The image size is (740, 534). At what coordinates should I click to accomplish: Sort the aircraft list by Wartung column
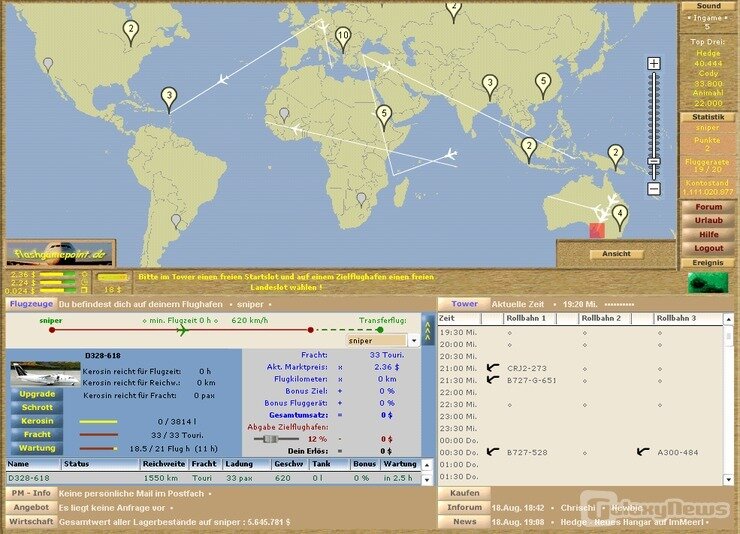pos(400,464)
